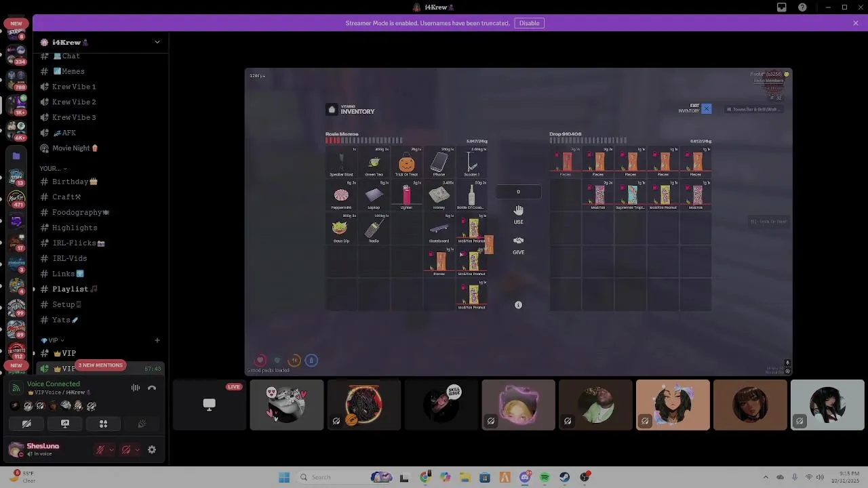The image size is (868, 488).
Task: Disable Streamer Mode
Action: (529, 23)
